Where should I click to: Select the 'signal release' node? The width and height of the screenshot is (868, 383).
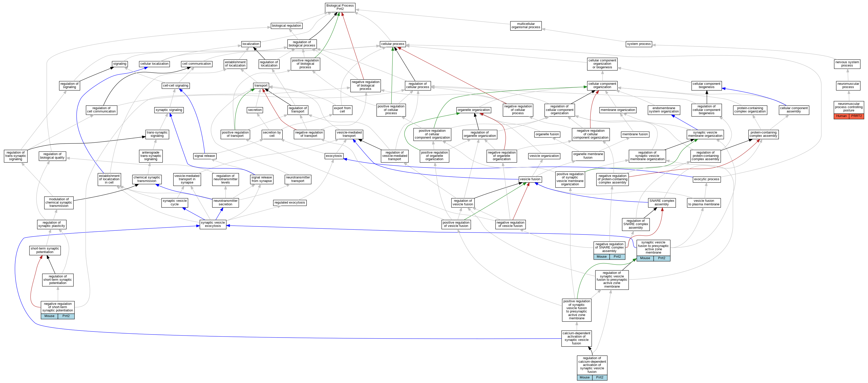pos(204,156)
